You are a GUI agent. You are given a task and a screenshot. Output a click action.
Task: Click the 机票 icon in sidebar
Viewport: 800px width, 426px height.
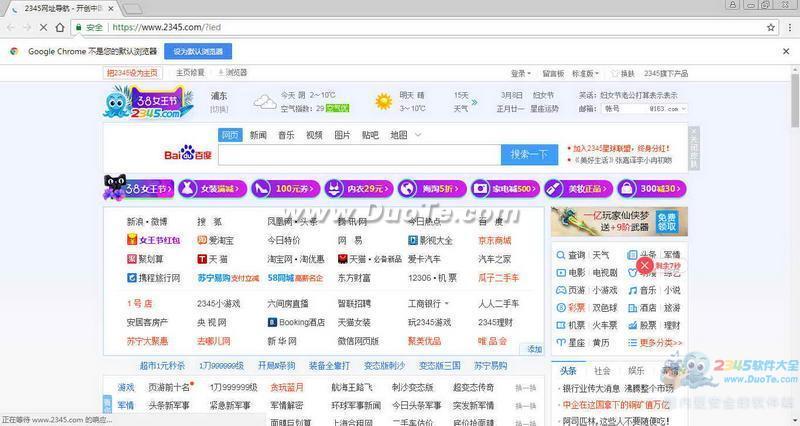[561, 325]
